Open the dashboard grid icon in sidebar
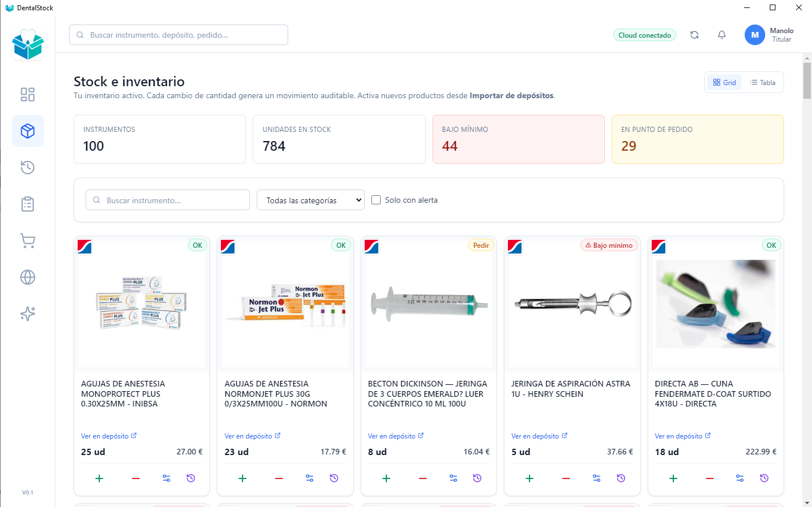812x507 pixels. pos(27,94)
